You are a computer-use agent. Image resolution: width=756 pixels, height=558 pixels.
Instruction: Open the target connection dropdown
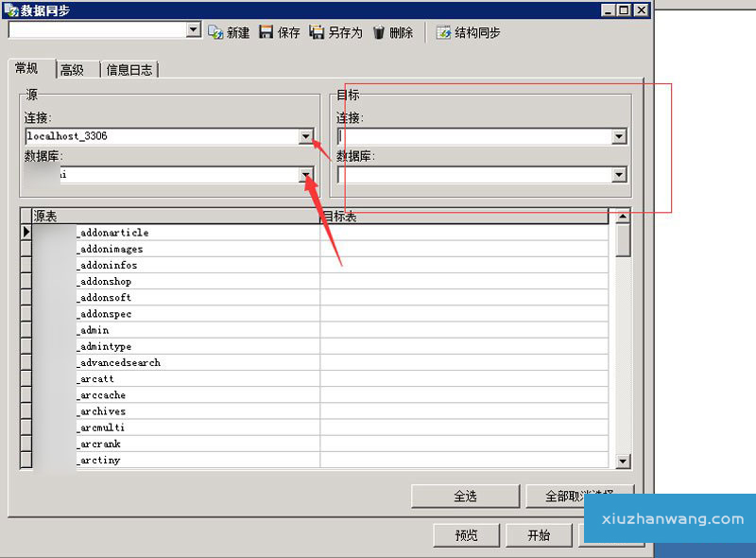[619, 136]
